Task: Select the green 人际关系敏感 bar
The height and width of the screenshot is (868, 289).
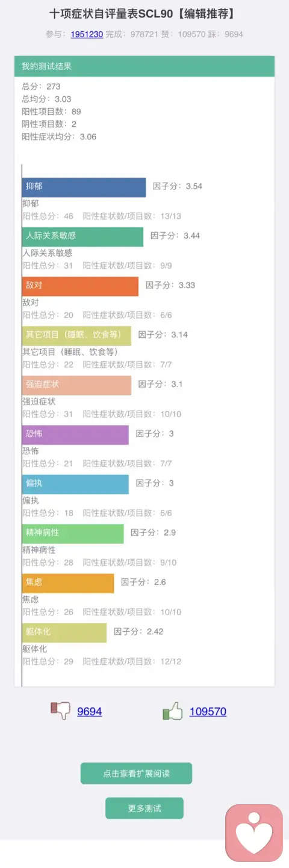Action: coord(82,237)
